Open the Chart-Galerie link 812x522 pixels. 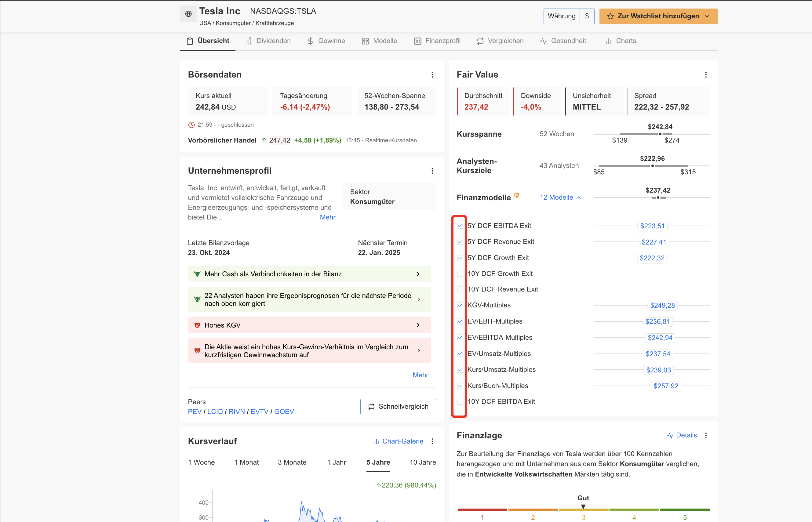coord(399,441)
